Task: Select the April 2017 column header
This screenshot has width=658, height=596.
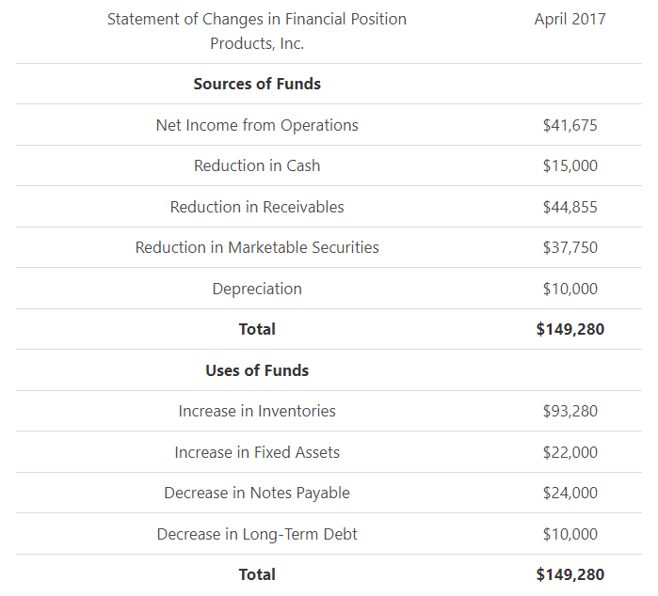Action: click(x=570, y=19)
